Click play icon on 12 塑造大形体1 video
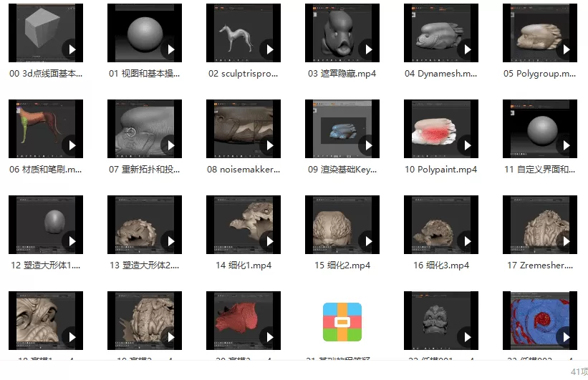 pyautogui.click(x=71, y=241)
